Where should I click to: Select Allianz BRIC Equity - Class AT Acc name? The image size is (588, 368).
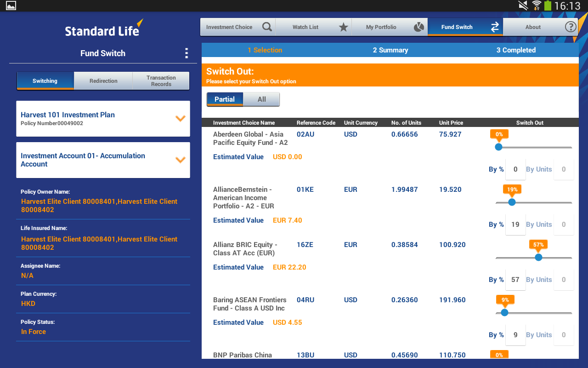(245, 249)
